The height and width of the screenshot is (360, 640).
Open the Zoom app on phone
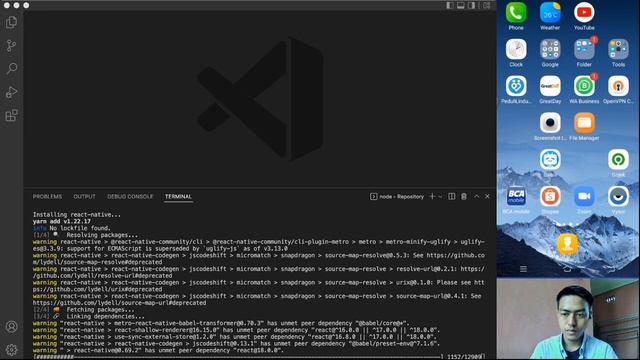[x=584, y=200]
